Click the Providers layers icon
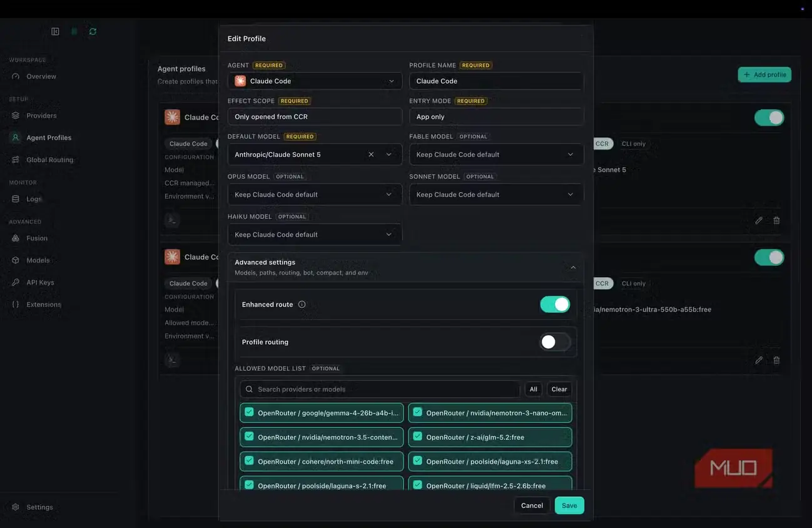Image resolution: width=812 pixels, height=528 pixels. click(x=16, y=116)
